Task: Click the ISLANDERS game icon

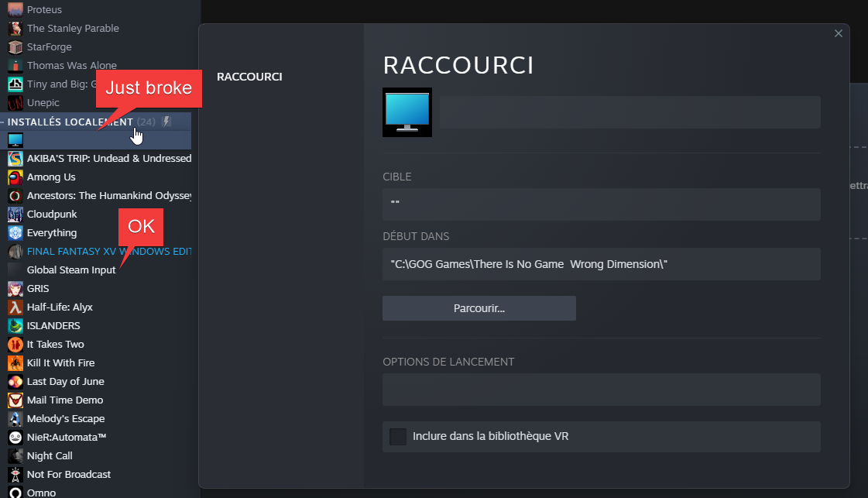Action: pos(15,326)
